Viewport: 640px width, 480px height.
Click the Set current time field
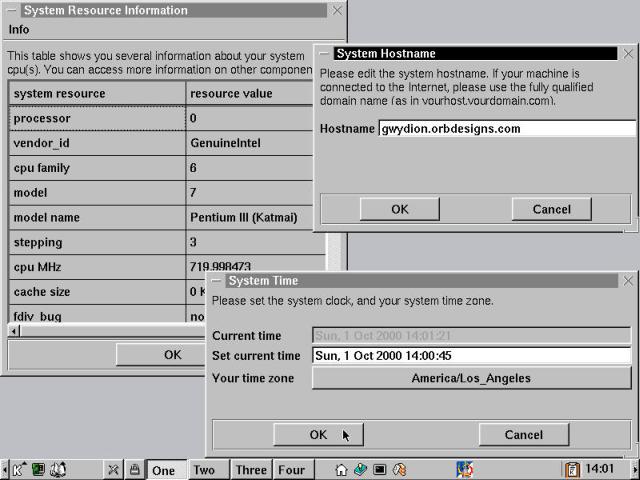[x=471, y=355]
